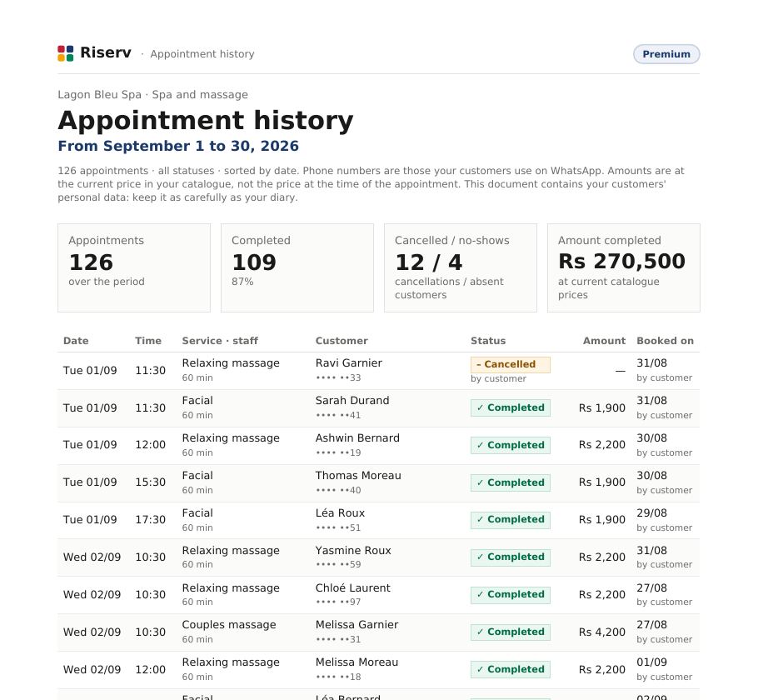Image resolution: width=758 pixels, height=700 pixels.
Task: Click the Riserv colored squares logo
Action: click(65, 53)
